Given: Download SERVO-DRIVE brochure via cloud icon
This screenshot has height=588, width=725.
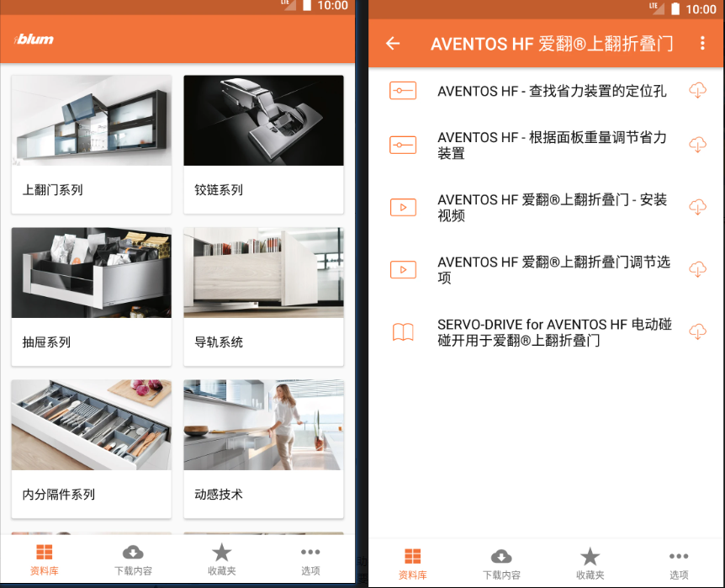Looking at the screenshot, I should [698, 331].
